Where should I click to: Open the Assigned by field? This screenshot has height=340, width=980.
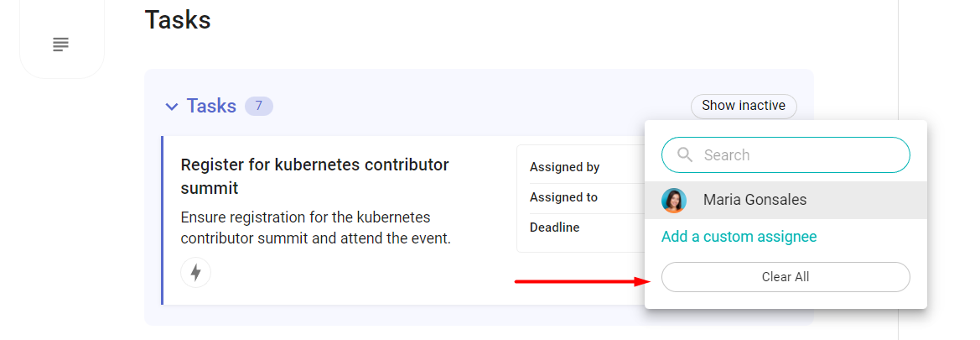tap(581, 167)
